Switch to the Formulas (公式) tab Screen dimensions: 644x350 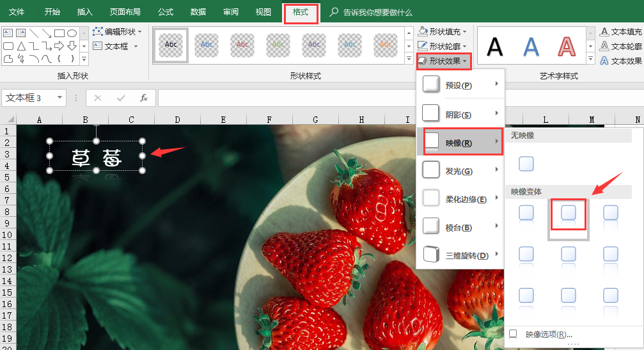166,12
